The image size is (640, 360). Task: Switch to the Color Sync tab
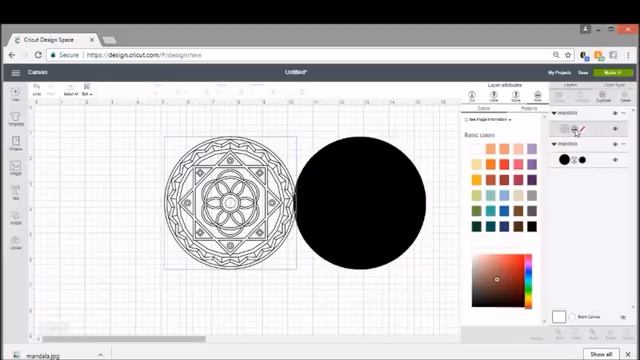click(614, 85)
